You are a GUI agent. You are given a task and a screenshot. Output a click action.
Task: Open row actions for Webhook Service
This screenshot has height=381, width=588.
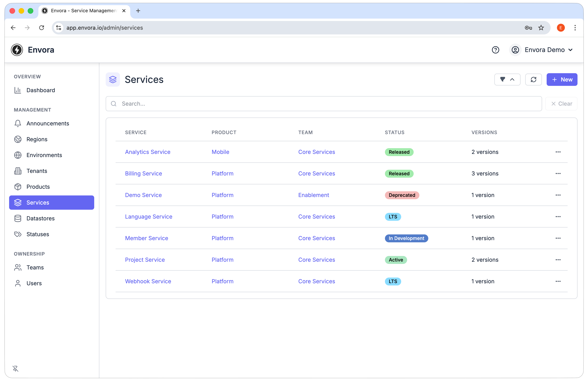pyautogui.click(x=558, y=281)
